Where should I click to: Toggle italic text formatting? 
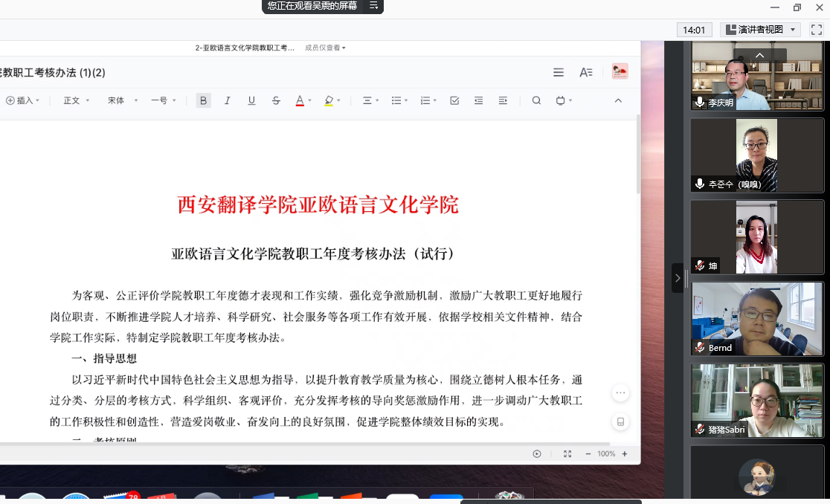pyautogui.click(x=228, y=100)
